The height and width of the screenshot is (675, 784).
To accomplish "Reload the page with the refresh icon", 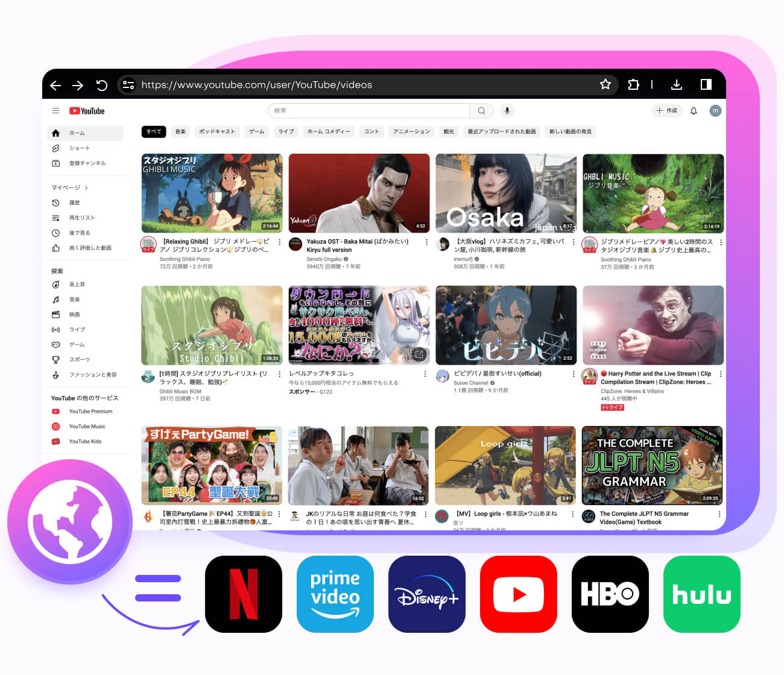I will (x=102, y=85).
